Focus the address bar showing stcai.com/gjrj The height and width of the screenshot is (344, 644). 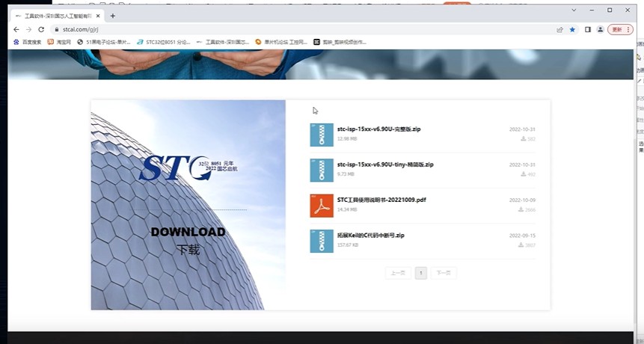304,30
